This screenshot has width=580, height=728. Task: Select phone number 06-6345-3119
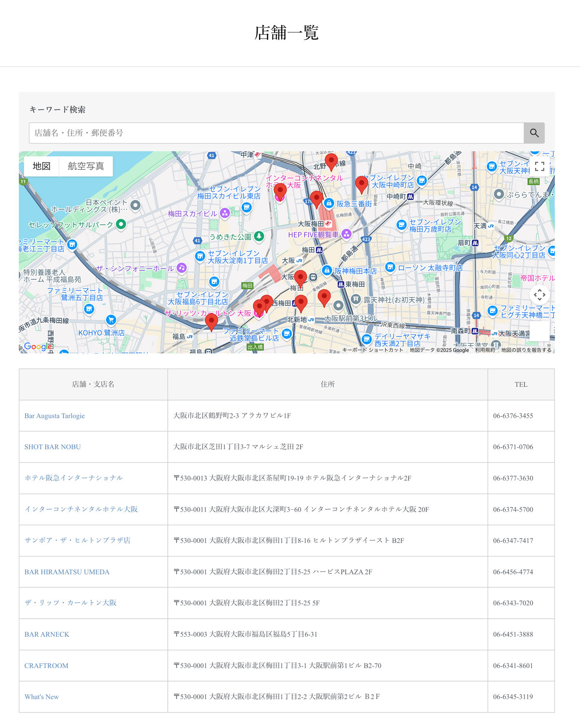[513, 697]
